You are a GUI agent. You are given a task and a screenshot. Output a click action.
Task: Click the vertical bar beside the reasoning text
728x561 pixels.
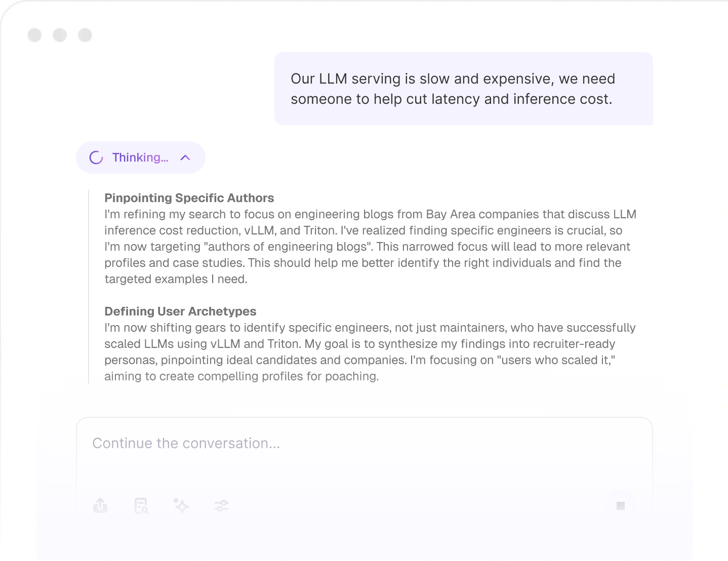89,287
